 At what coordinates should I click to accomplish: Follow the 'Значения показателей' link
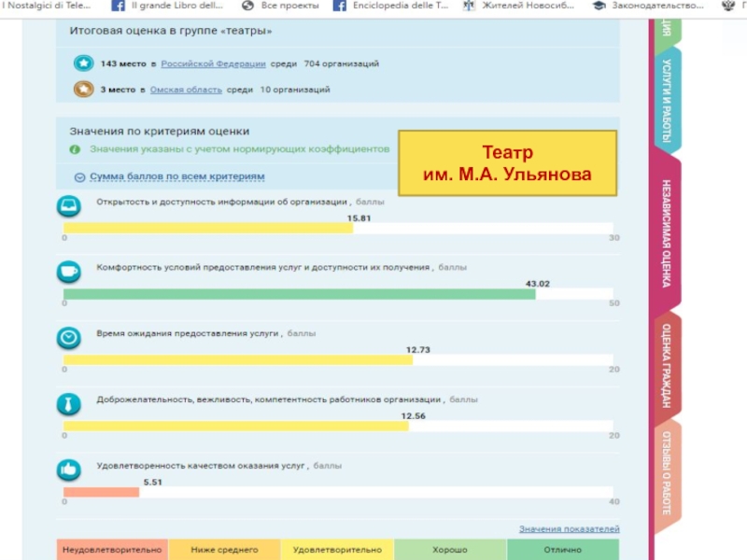(569, 529)
